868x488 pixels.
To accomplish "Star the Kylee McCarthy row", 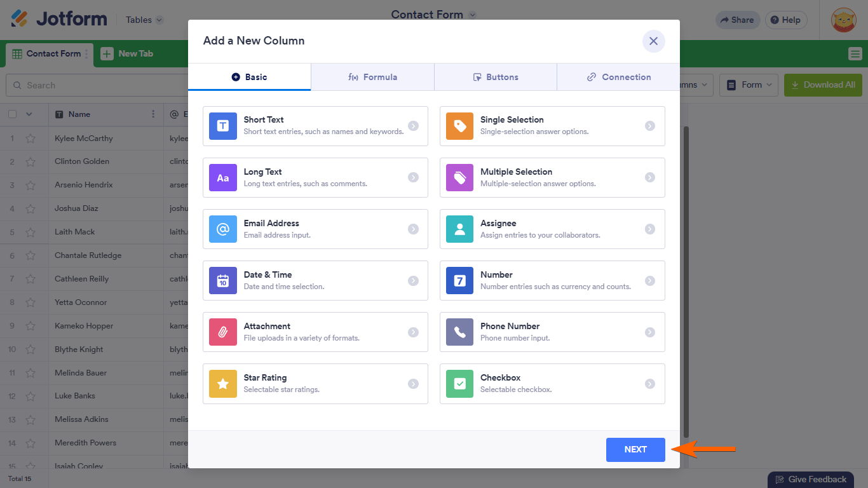I will tap(31, 139).
